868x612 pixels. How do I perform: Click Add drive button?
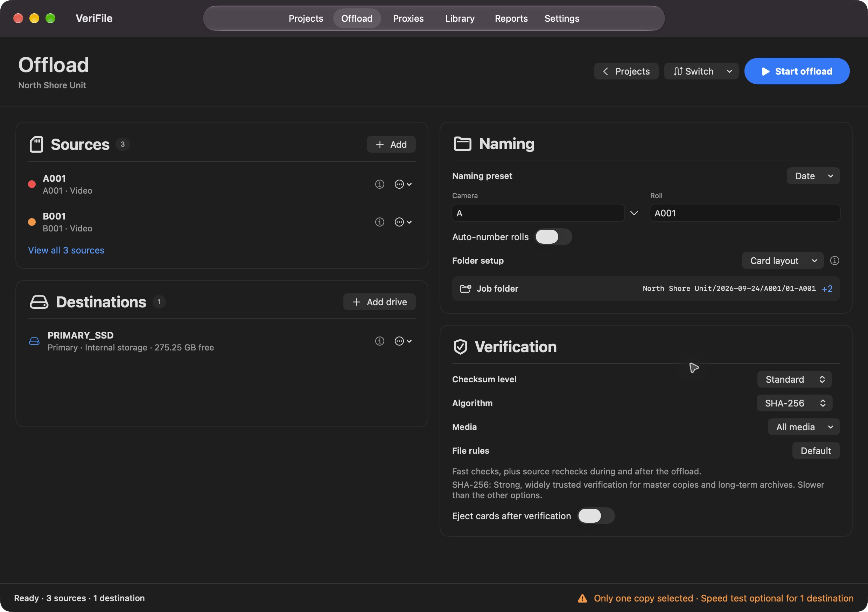[379, 302]
